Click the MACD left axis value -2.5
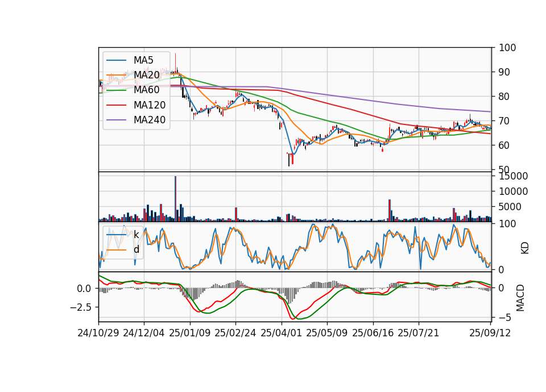The image size is (546, 392). pyautogui.click(x=80, y=307)
